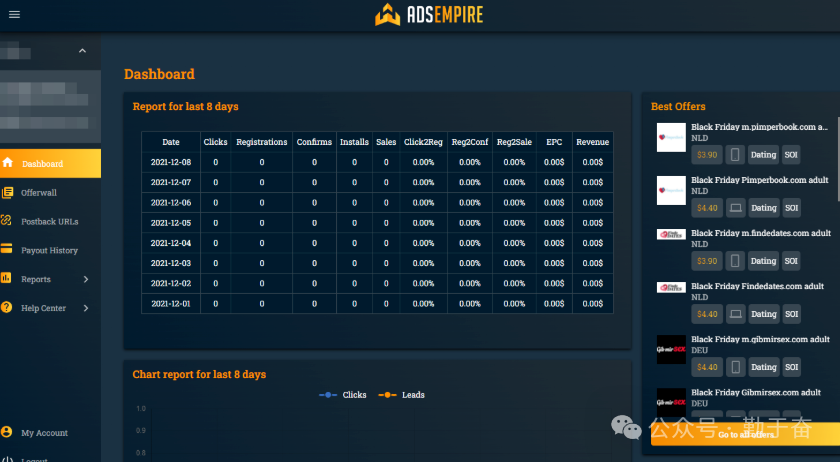This screenshot has width=840, height=462.
Task: Open the Postback URLs menu item
Action: coord(50,221)
